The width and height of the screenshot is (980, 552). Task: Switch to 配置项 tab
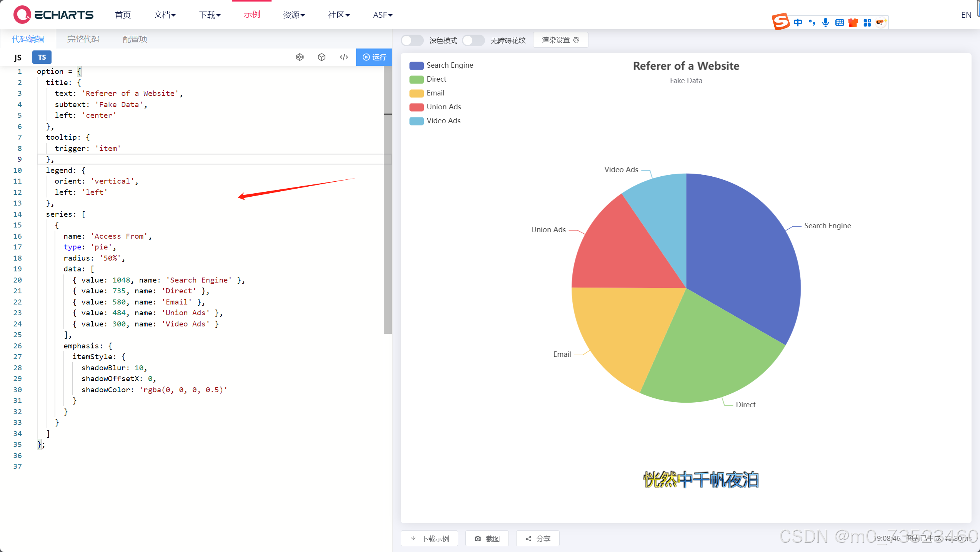(x=135, y=39)
